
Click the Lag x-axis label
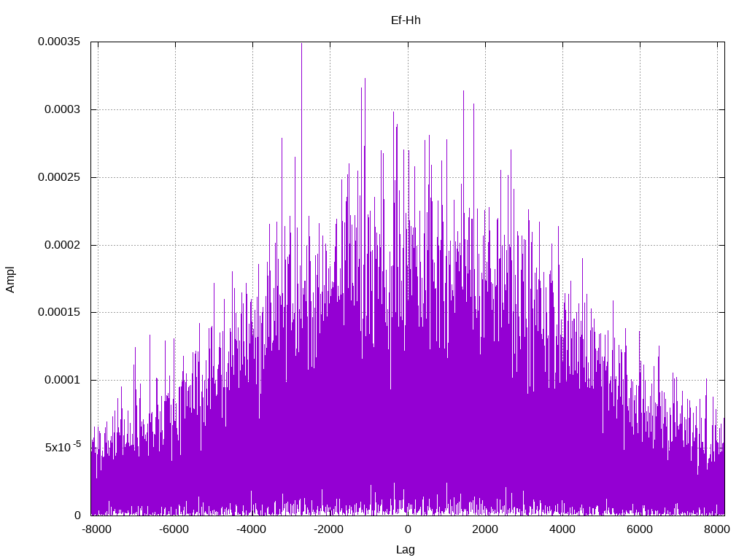(x=406, y=550)
